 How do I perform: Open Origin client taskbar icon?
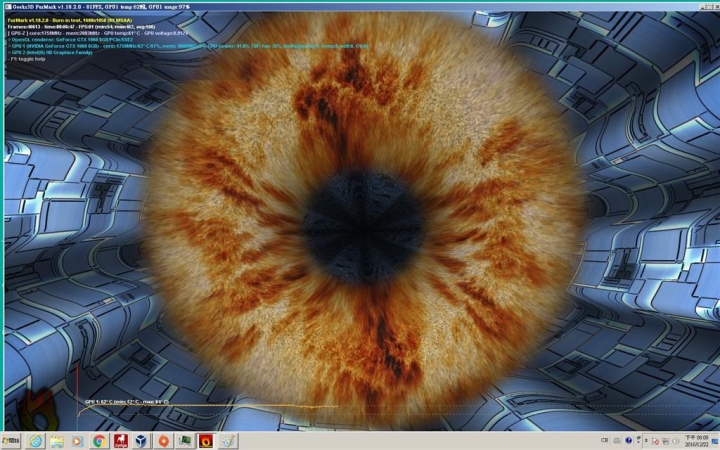click(163, 441)
